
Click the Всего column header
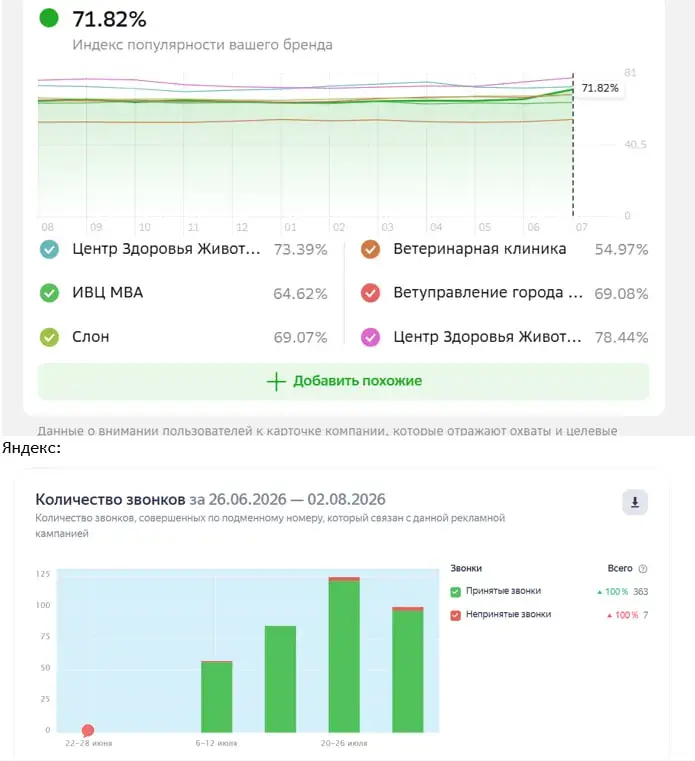620,568
